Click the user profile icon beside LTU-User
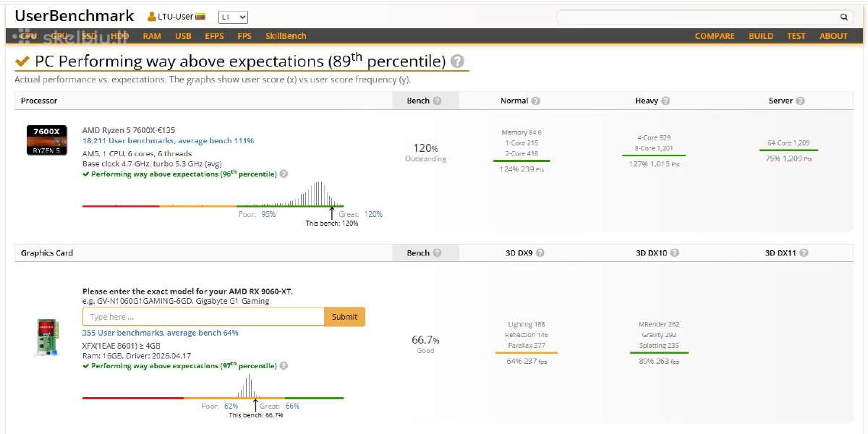This screenshot has width=868, height=434. coord(152,17)
